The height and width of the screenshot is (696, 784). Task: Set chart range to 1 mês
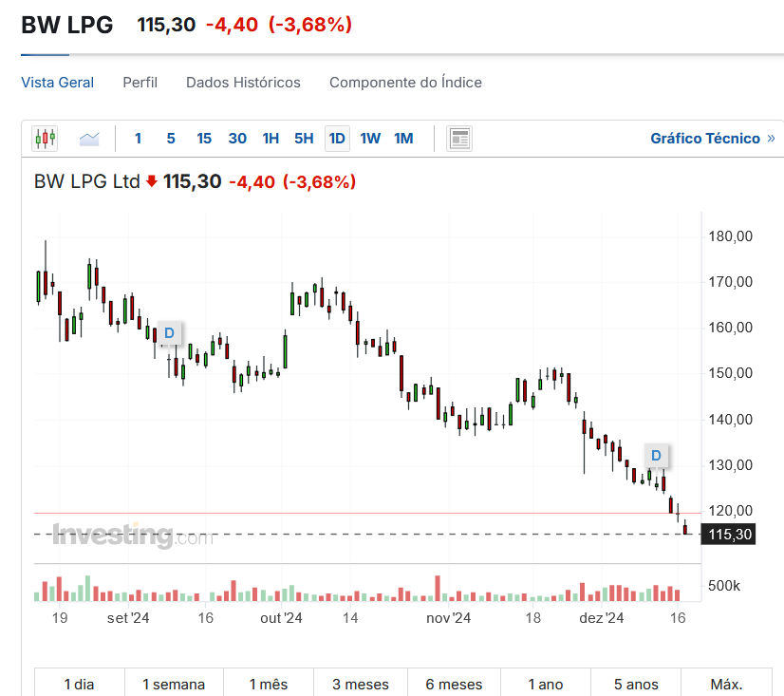click(269, 684)
